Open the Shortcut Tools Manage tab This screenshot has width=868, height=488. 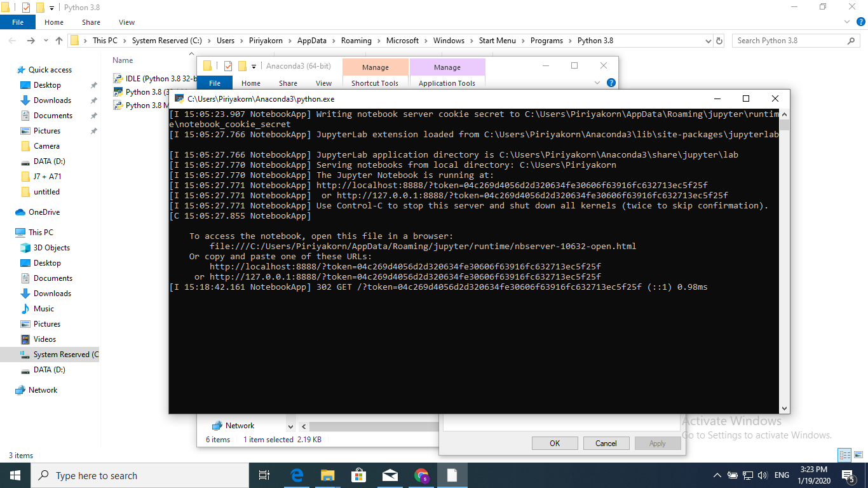tap(375, 67)
